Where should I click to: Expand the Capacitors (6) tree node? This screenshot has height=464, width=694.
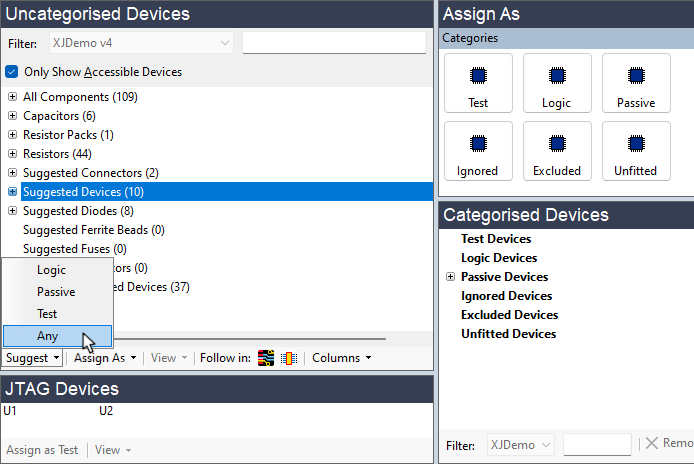(x=12, y=116)
